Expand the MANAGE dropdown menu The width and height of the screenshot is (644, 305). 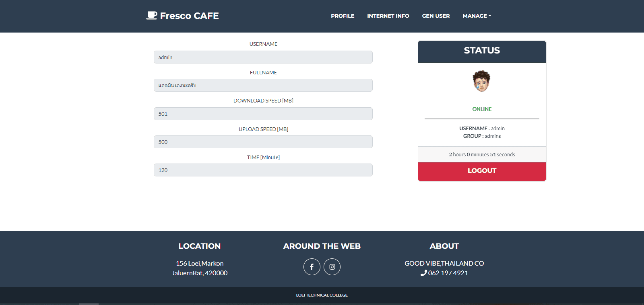[477, 16]
